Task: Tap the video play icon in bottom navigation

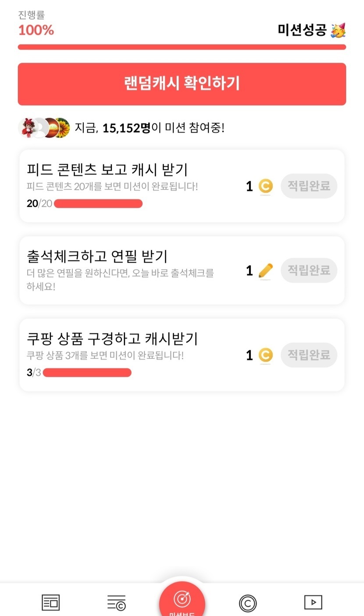Action: point(313,602)
